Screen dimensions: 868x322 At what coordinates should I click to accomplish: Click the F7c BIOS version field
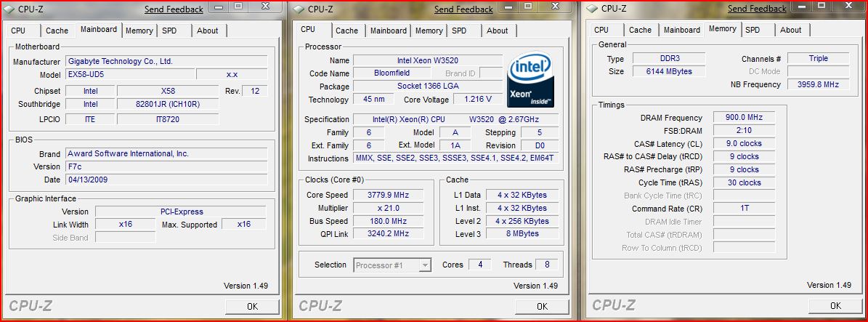tap(166, 166)
